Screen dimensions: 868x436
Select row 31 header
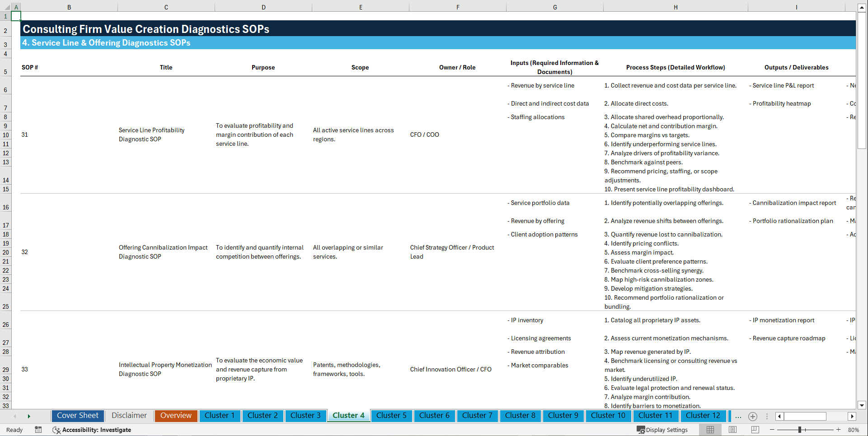[x=5, y=388]
